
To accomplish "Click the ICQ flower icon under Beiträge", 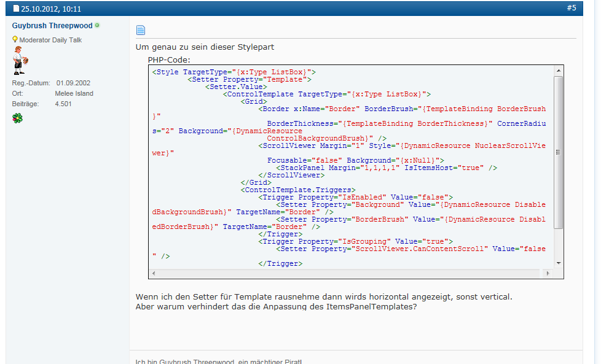I will pos(17,118).
